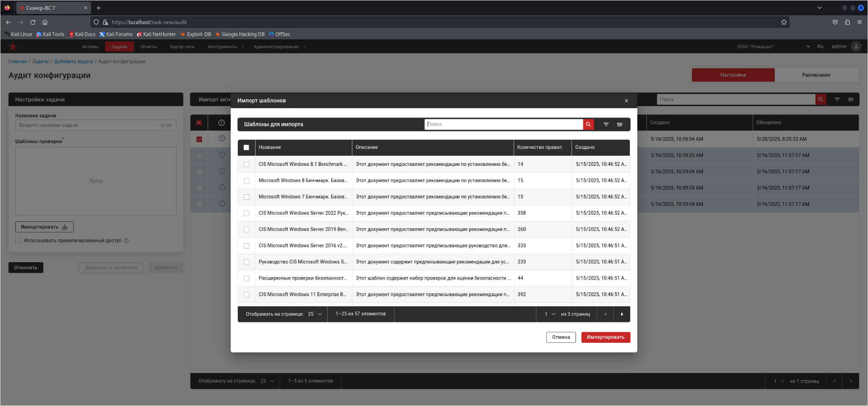Follow the Главная breadcrumb link
868x406 pixels.
(x=17, y=62)
